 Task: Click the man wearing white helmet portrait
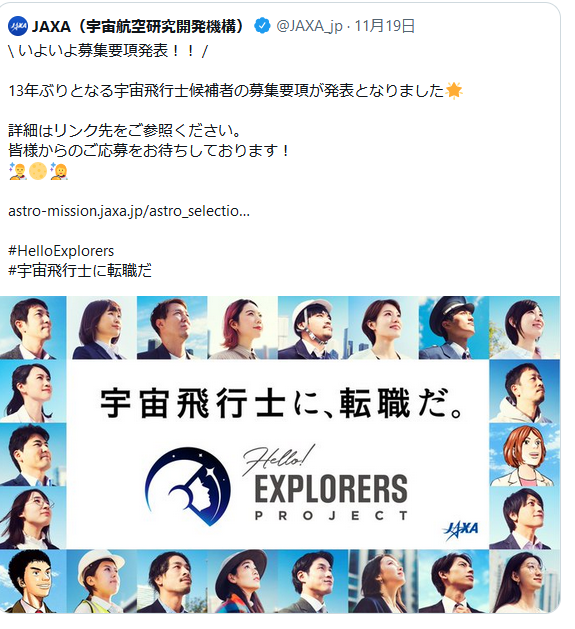tap(313, 328)
